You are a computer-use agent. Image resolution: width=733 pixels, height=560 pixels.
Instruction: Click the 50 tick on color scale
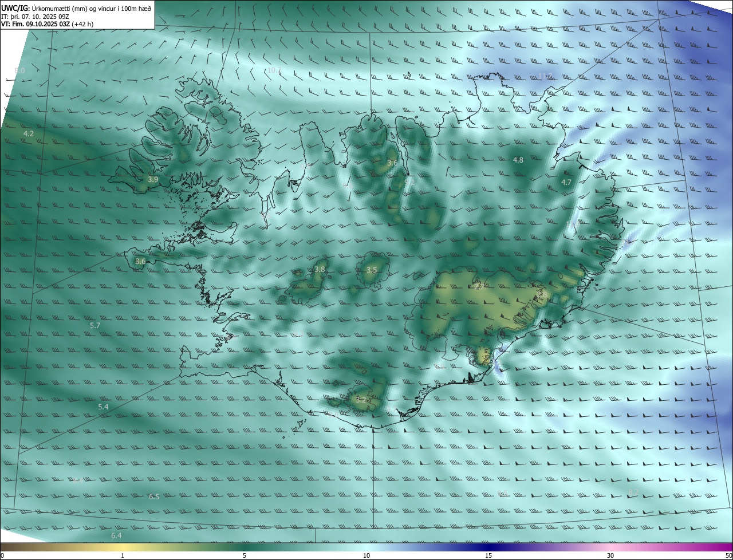point(728,555)
